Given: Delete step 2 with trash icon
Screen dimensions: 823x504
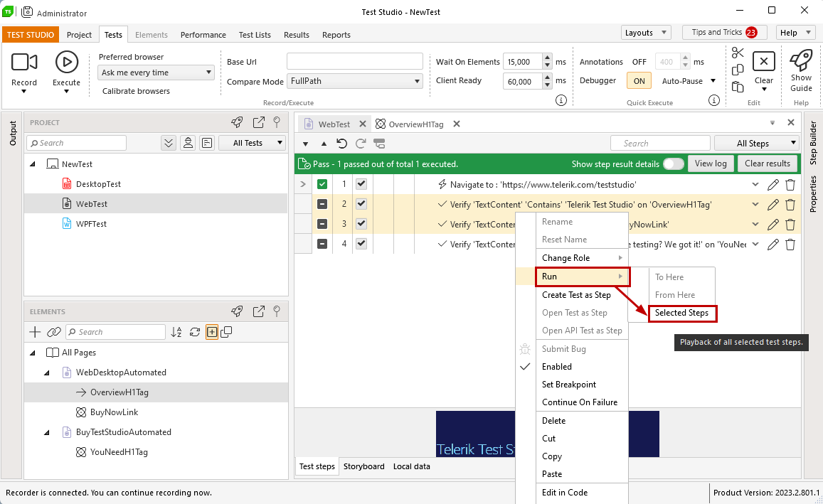Looking at the screenshot, I should click(790, 205).
